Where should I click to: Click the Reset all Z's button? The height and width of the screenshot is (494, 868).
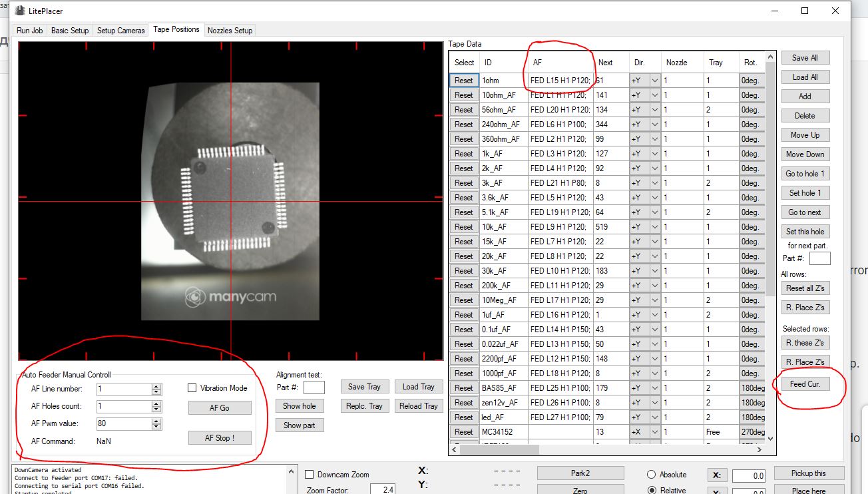tap(805, 288)
